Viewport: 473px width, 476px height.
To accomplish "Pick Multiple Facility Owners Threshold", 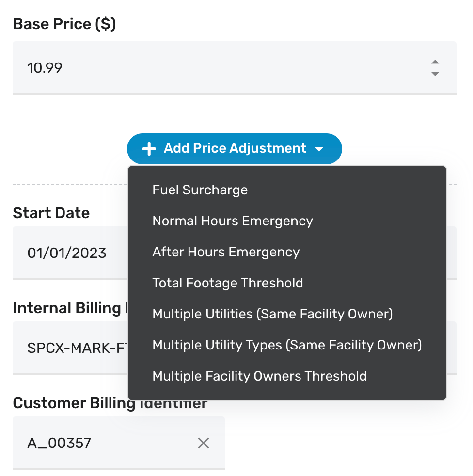I will point(259,376).
